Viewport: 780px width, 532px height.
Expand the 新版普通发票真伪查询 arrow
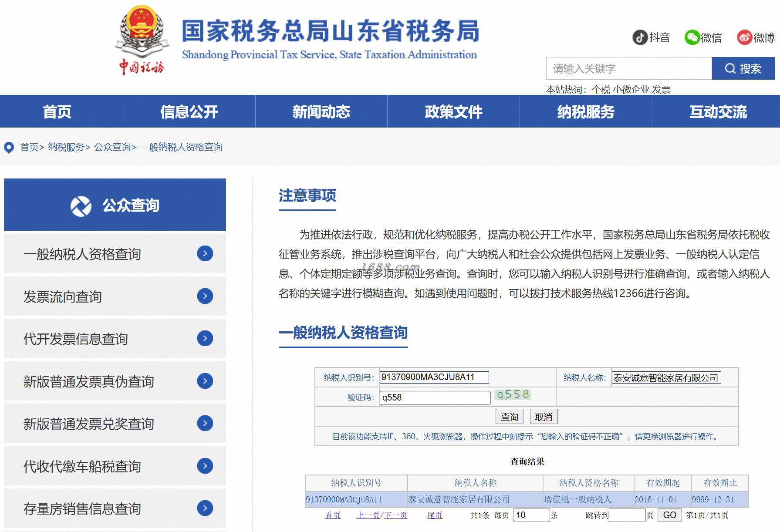205,381
